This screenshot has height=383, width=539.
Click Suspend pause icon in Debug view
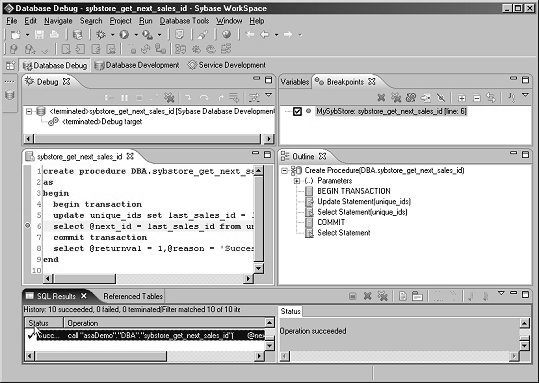(124, 98)
